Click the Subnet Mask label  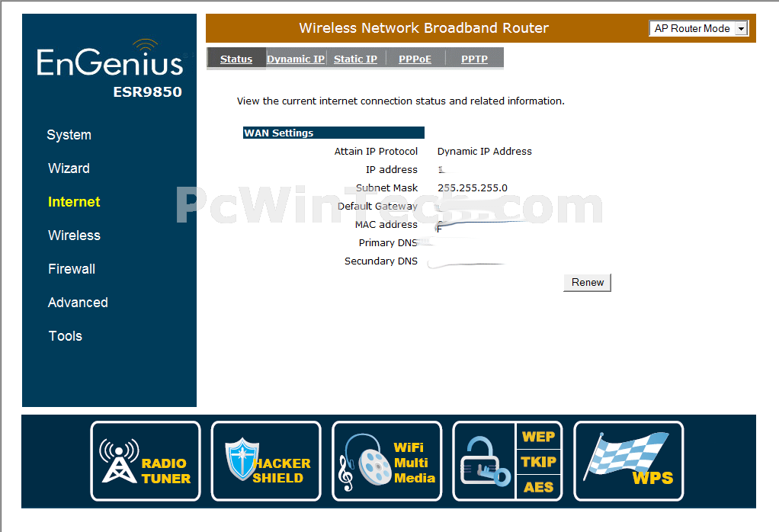[387, 187]
